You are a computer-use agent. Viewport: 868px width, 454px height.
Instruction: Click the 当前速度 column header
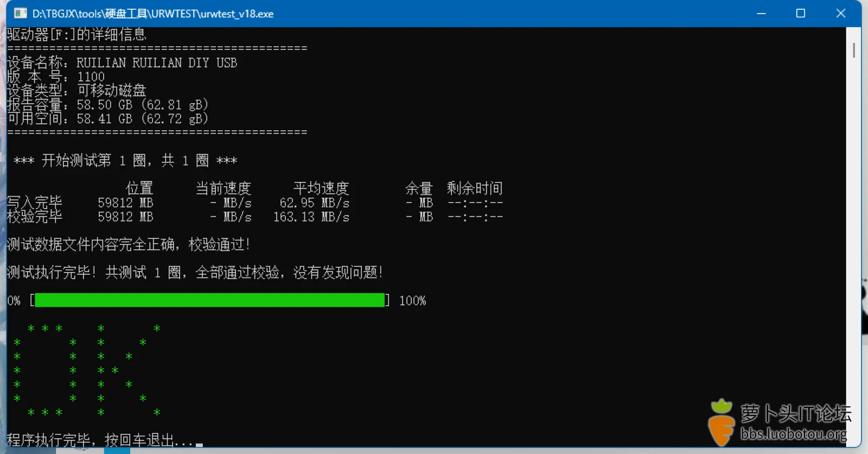click(224, 188)
